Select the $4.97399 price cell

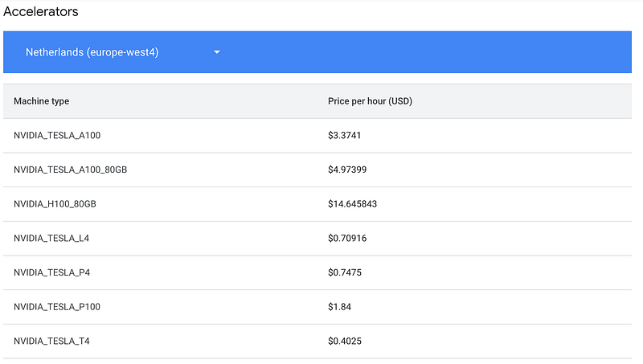point(347,170)
